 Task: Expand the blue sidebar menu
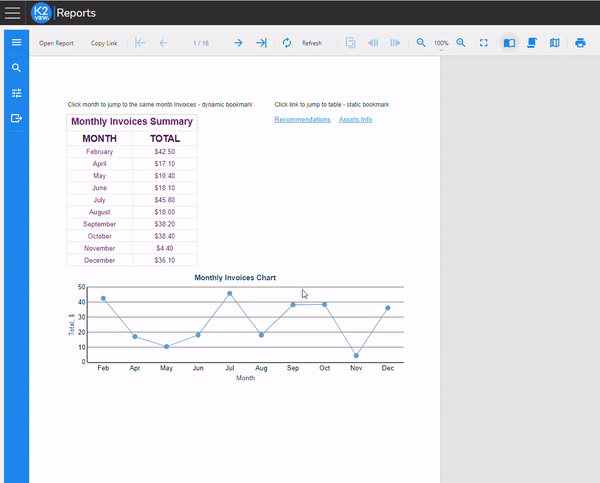(16, 42)
